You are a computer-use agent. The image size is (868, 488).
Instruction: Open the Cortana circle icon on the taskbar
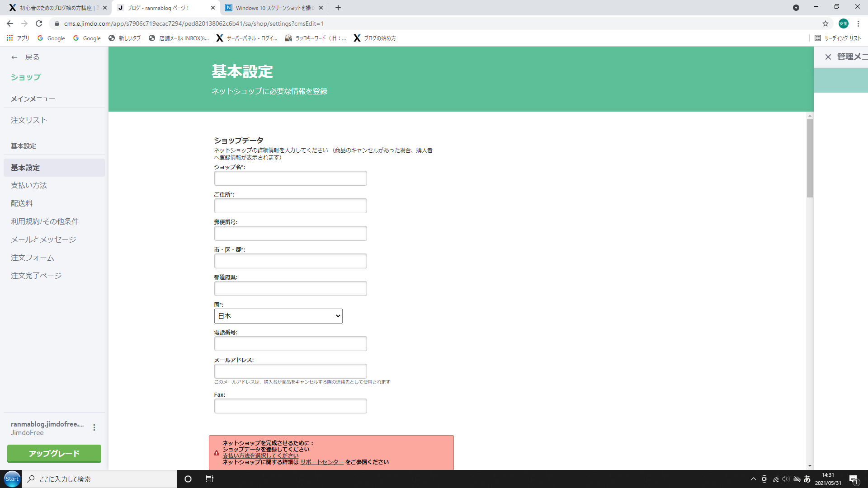tap(188, 479)
